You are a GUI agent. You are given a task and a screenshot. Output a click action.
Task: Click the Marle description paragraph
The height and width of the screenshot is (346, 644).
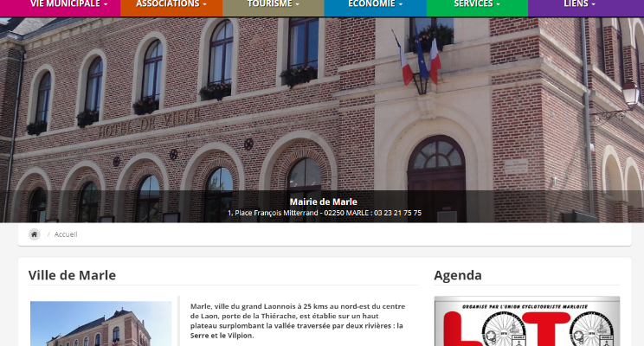click(x=298, y=321)
